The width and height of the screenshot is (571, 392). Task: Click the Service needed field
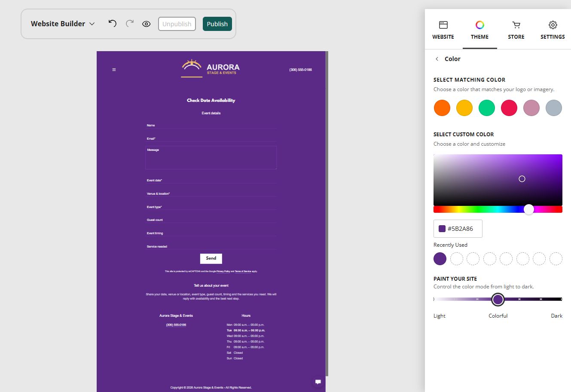(x=211, y=246)
